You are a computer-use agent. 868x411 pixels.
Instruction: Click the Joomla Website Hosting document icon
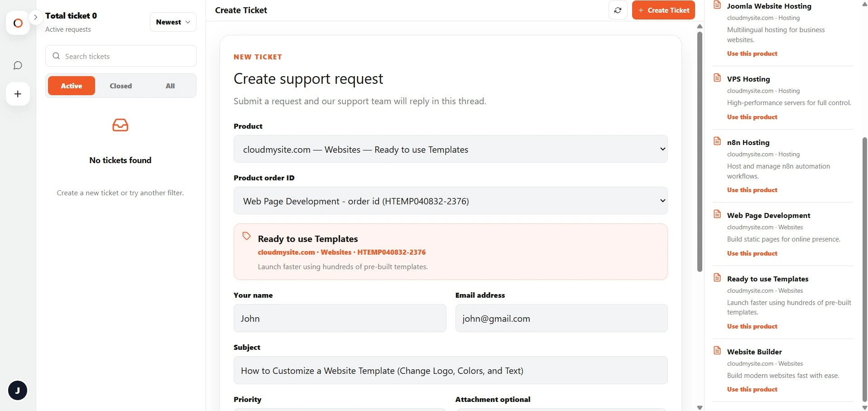coord(717,5)
